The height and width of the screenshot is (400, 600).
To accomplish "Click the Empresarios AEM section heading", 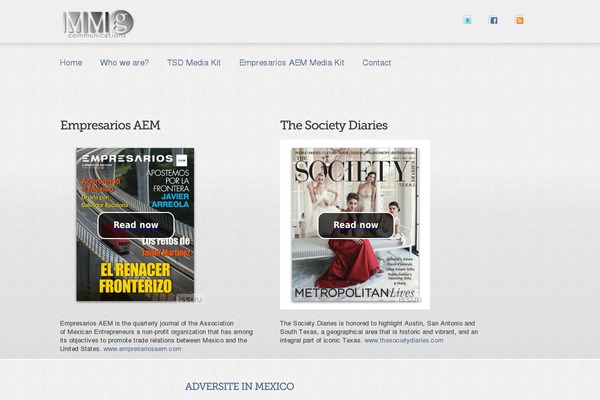I will 110,126.
